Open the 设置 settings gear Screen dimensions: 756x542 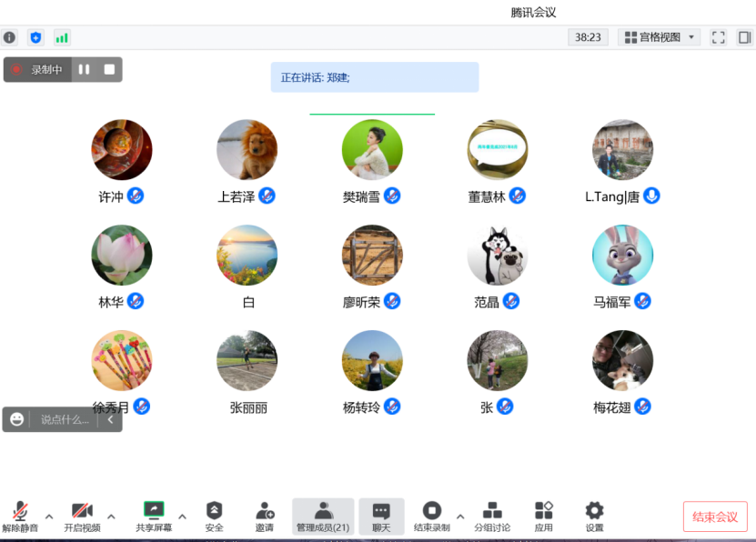[594, 517]
